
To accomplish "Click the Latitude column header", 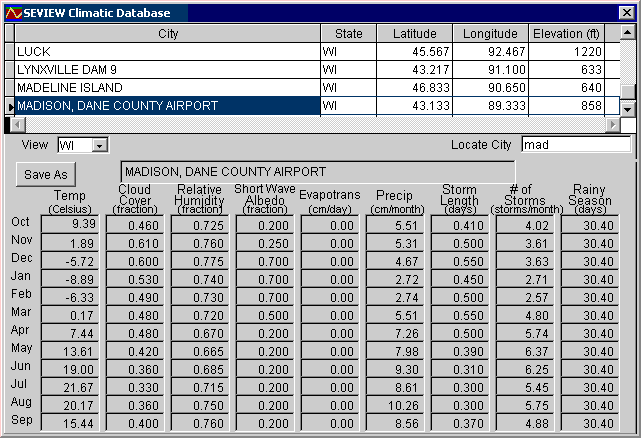I will pos(414,34).
